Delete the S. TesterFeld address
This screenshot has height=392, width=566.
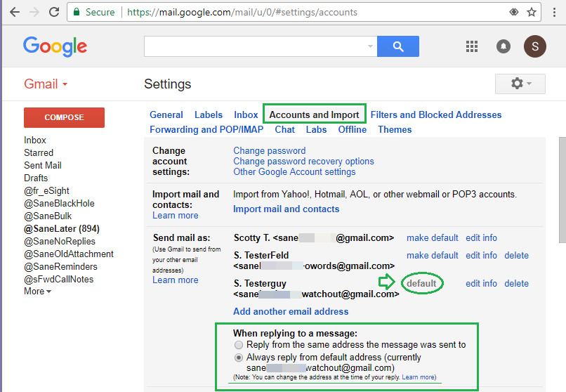pos(517,255)
